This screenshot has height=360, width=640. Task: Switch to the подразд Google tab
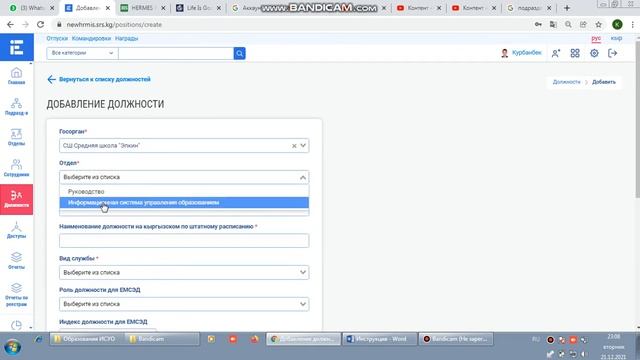(x=529, y=8)
